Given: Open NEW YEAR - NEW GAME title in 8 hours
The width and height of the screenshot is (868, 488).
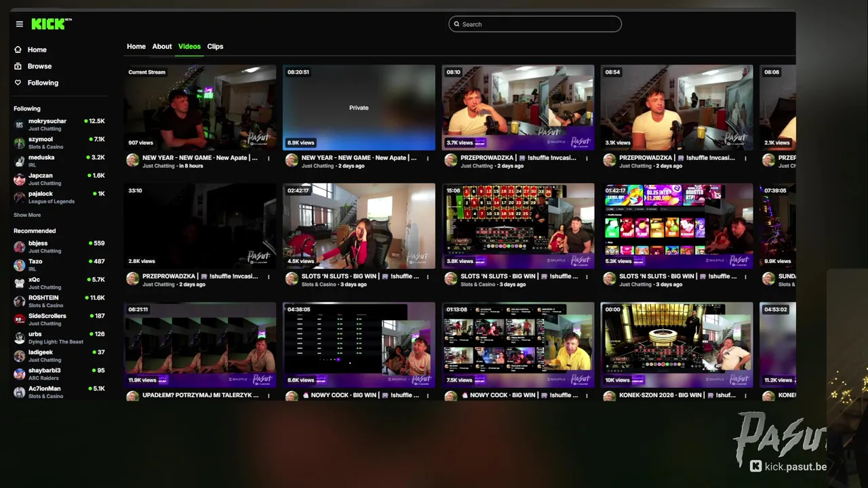Looking at the screenshot, I should 200,158.
